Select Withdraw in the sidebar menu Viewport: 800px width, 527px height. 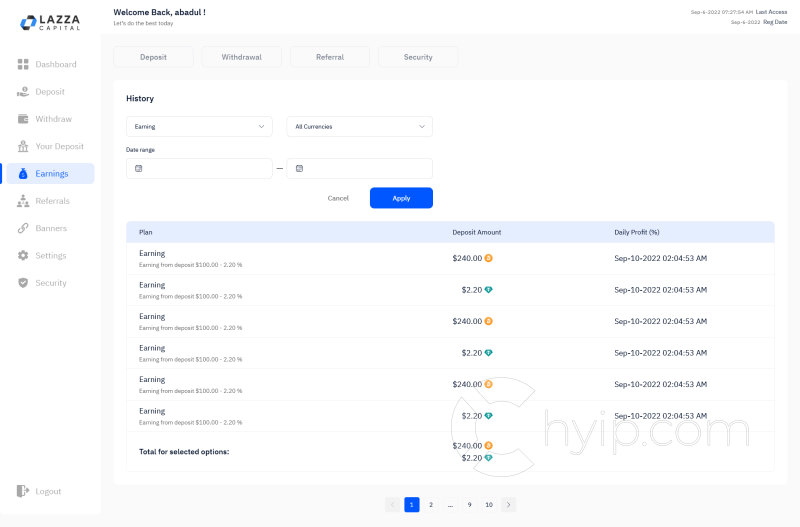[50, 119]
